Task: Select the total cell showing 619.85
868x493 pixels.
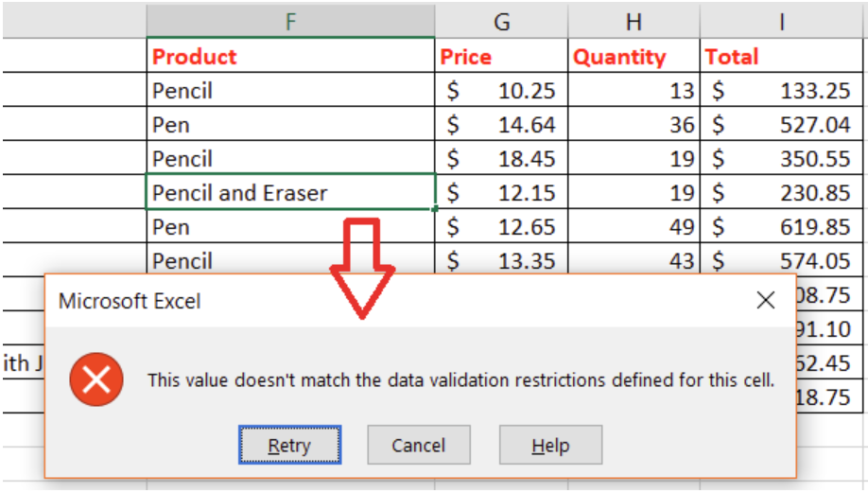Action: point(782,227)
